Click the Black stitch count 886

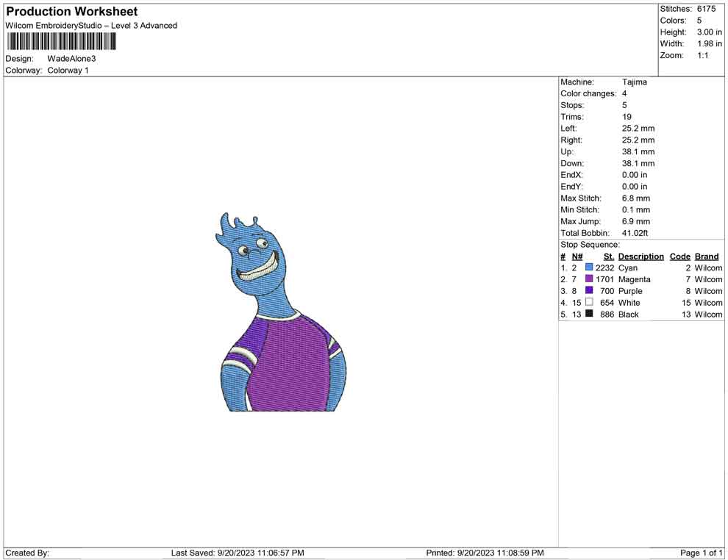coord(607,314)
